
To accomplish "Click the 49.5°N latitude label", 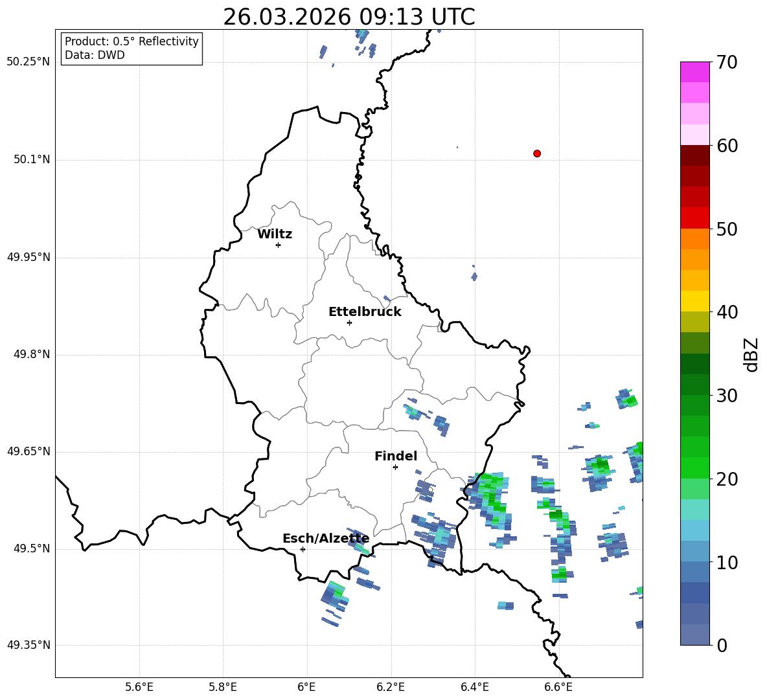I will click(x=32, y=548).
